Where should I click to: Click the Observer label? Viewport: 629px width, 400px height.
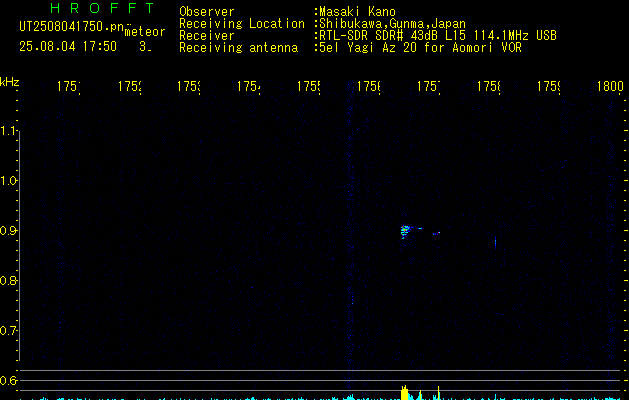click(207, 12)
